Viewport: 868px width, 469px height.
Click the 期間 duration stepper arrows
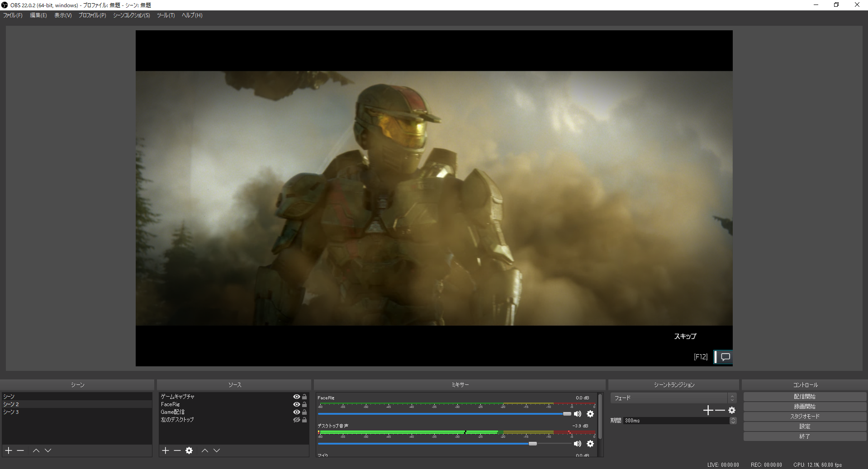tap(733, 421)
